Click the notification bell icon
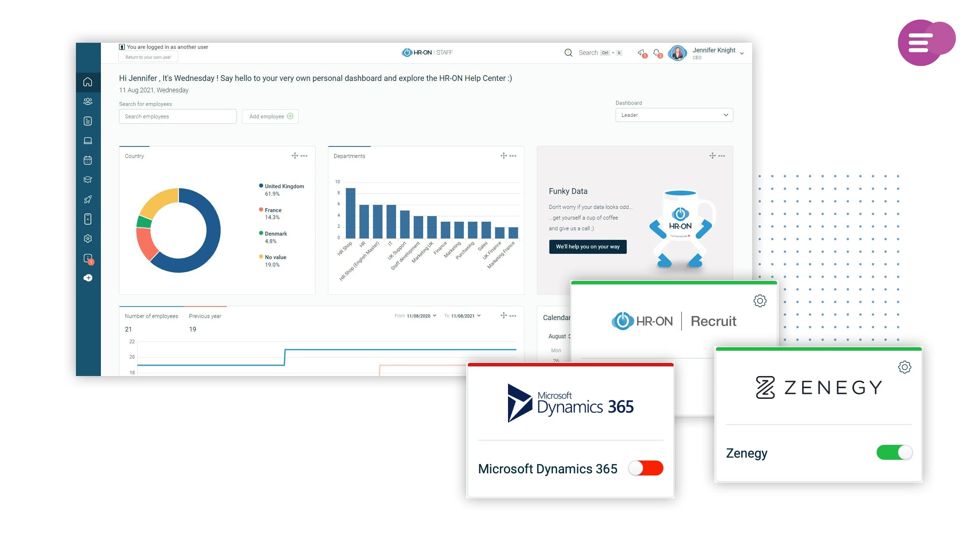 tap(656, 53)
